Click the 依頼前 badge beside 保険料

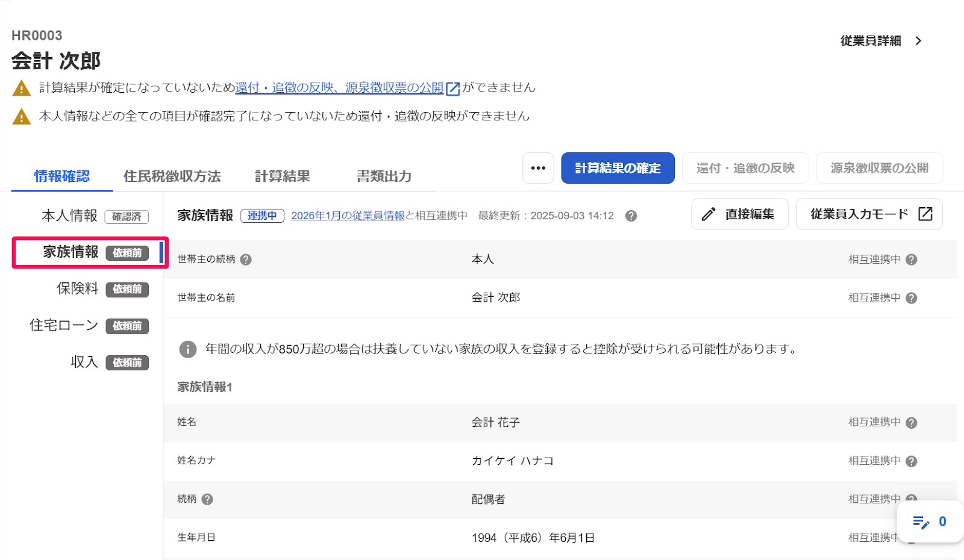point(127,290)
